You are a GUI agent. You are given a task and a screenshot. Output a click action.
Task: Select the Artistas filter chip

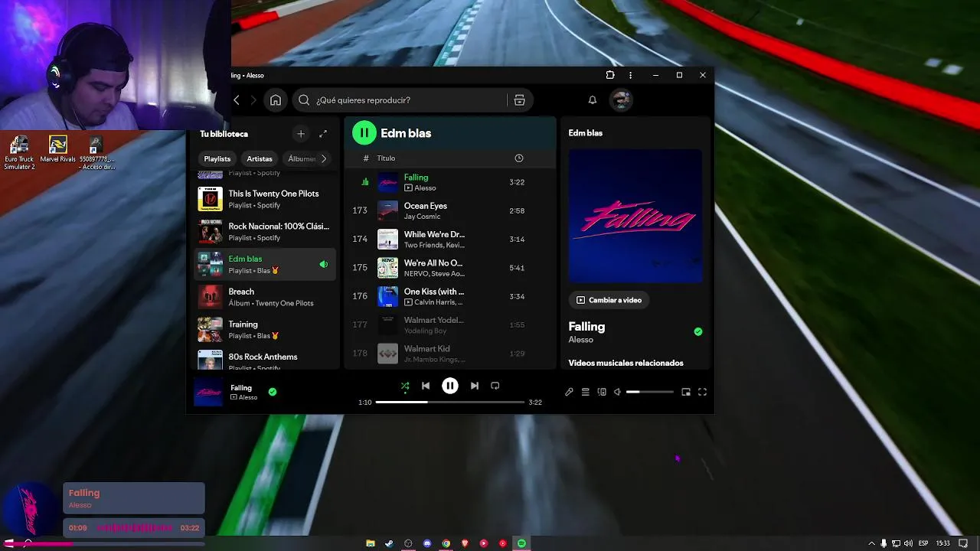260,158
